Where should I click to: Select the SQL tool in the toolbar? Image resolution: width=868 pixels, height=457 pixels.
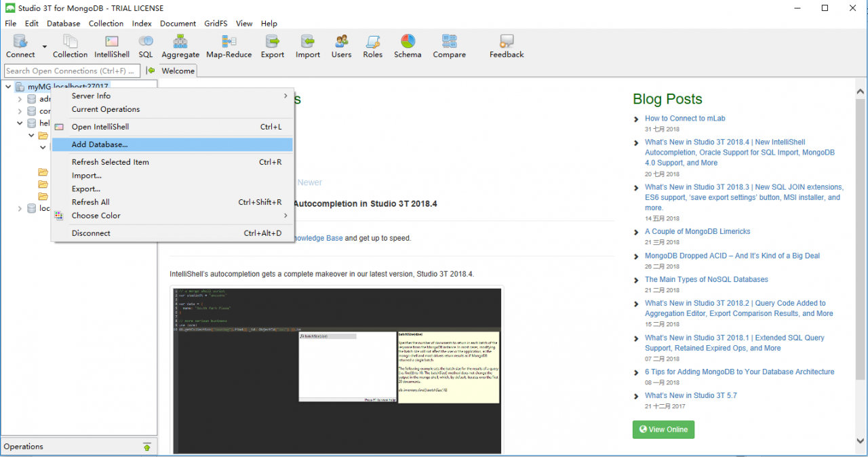(145, 46)
